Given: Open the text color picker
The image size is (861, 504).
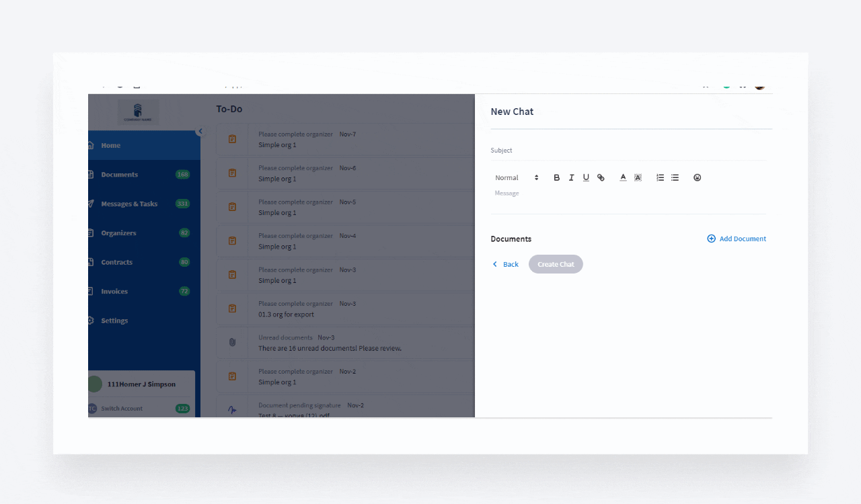Looking at the screenshot, I should [x=623, y=177].
